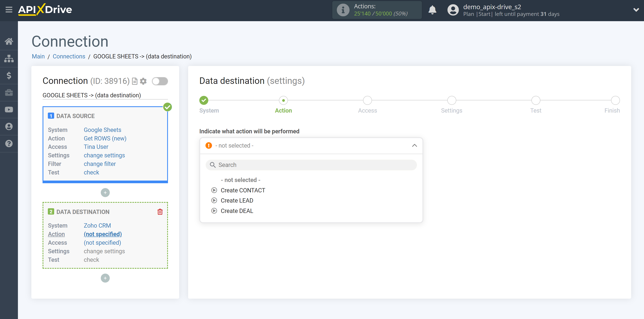Open Google Sheets data source link
644x319 pixels.
click(x=102, y=130)
